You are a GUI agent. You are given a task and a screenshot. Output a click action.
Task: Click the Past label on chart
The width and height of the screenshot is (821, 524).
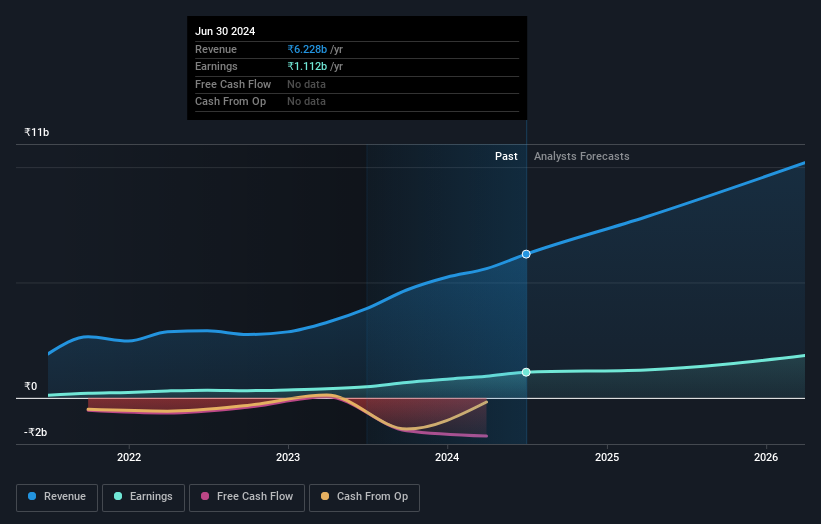[506, 156]
